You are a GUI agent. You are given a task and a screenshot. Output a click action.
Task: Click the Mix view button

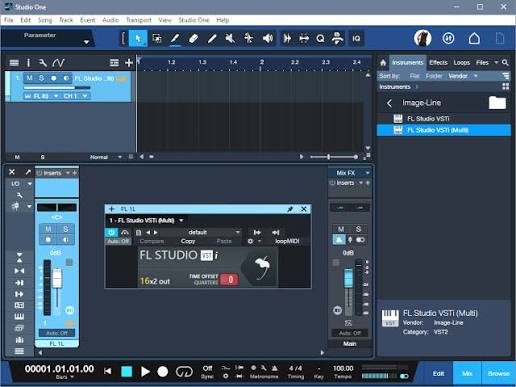click(467, 373)
